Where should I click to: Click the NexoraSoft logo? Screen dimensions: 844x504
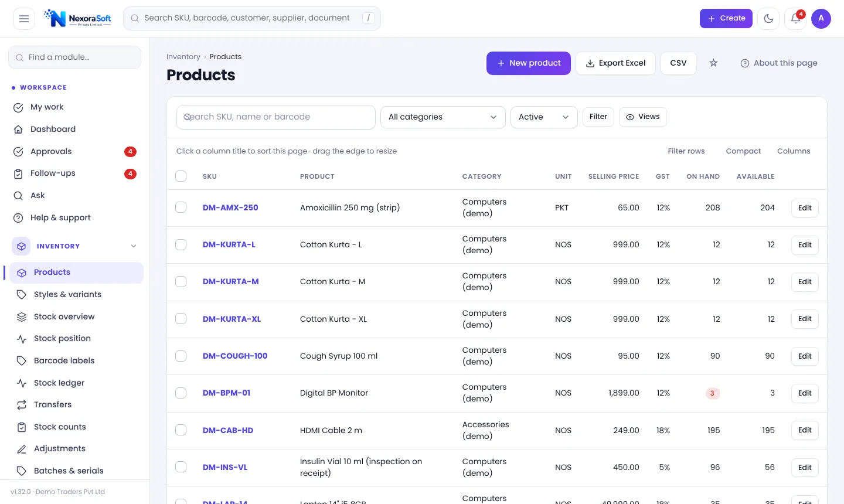tap(78, 19)
